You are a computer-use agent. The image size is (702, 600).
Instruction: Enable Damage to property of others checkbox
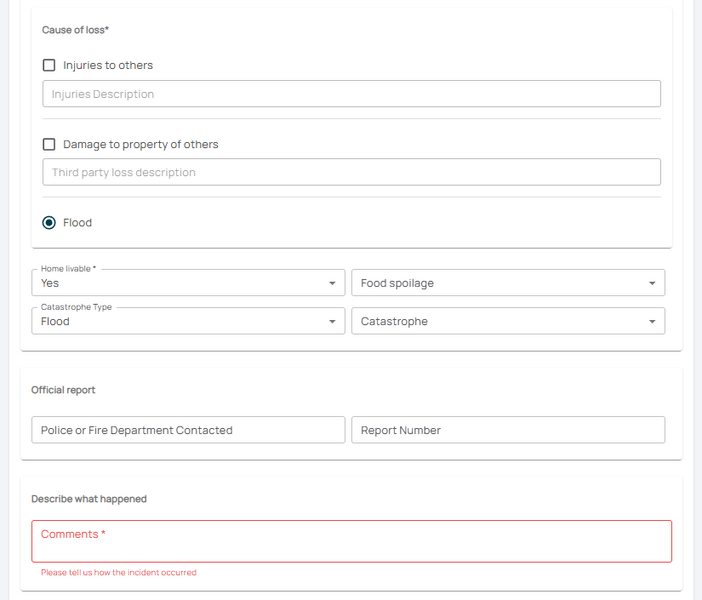(49, 145)
